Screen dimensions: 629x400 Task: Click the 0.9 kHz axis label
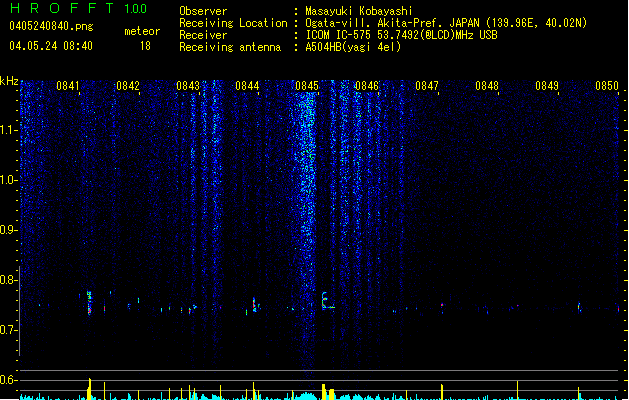[9, 230]
